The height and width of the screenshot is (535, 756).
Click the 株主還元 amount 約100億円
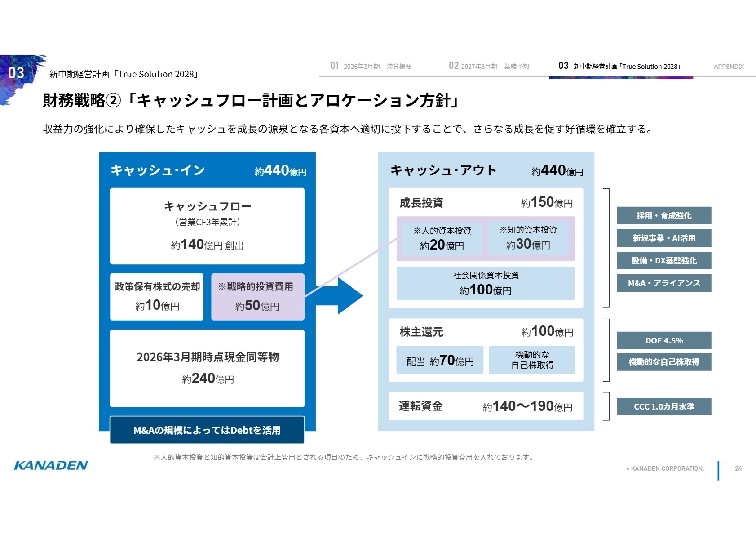coord(547,332)
